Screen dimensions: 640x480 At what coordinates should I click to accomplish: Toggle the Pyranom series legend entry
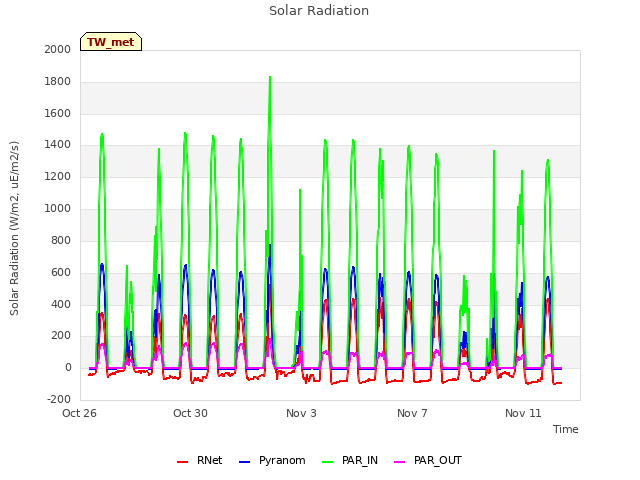[272, 461]
